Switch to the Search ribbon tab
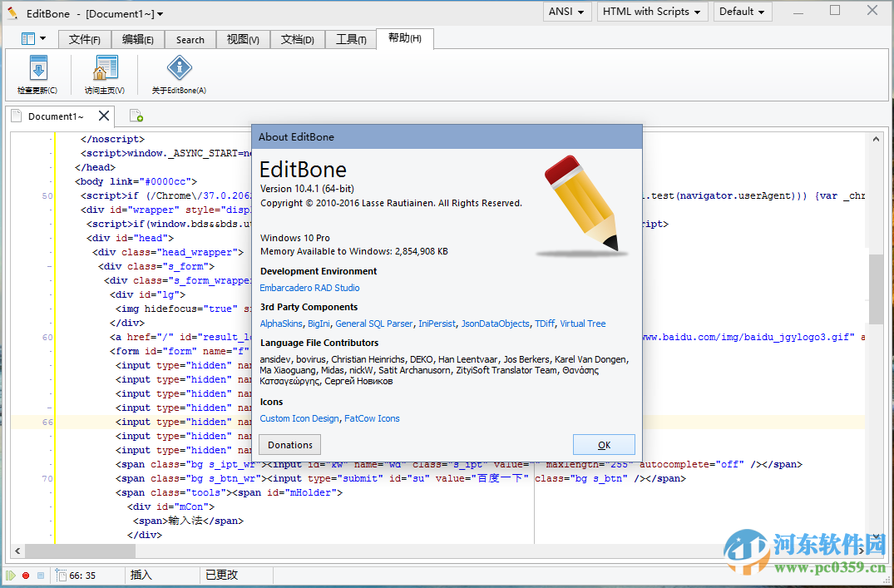The height and width of the screenshot is (588, 894). click(x=190, y=40)
